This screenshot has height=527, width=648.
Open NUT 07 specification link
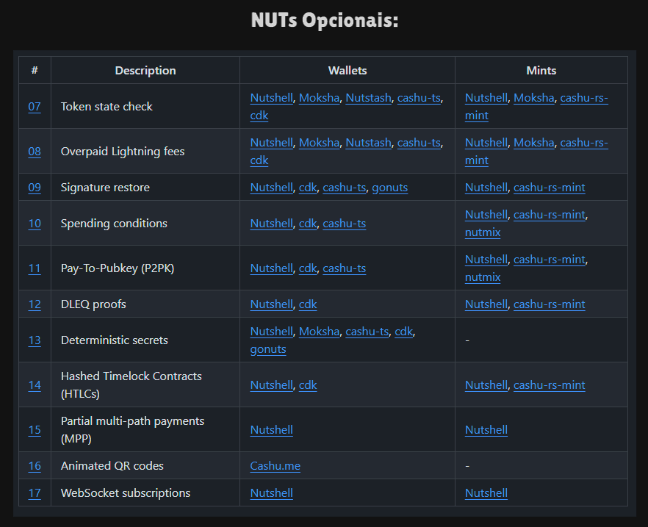[34, 107]
